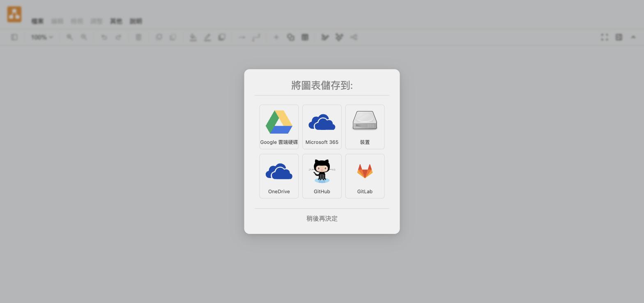Open the line color pencil
Screen dimensions: 644x303
[x=207, y=37]
